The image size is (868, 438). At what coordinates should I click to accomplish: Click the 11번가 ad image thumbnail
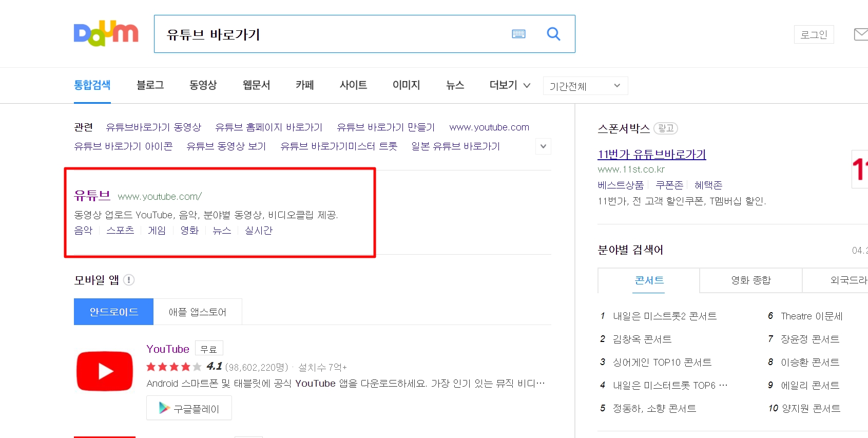pyautogui.click(x=860, y=169)
